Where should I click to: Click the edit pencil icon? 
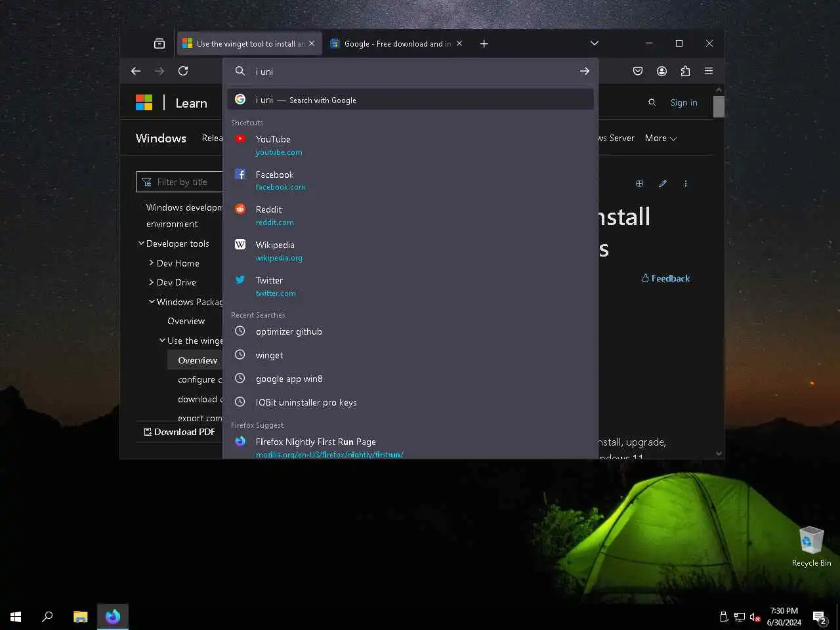(663, 184)
